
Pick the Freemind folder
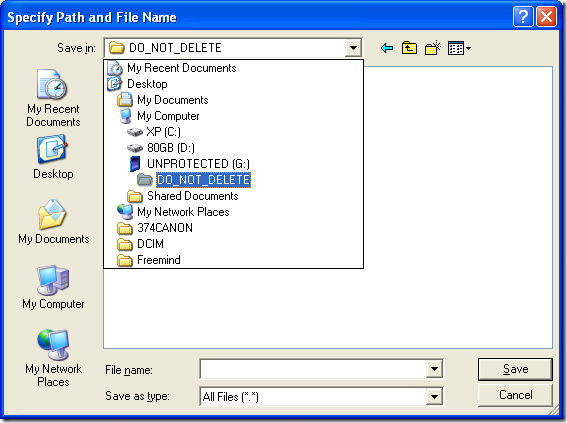pyautogui.click(x=233, y=260)
